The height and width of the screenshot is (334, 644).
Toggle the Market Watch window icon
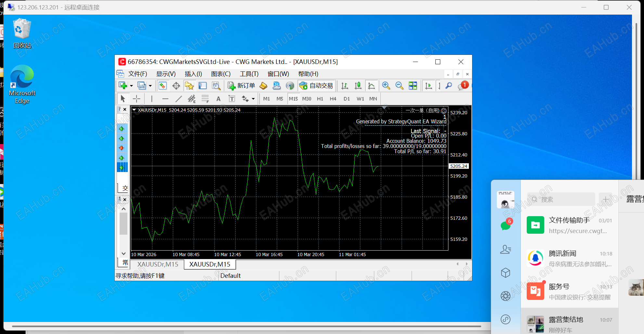click(162, 86)
